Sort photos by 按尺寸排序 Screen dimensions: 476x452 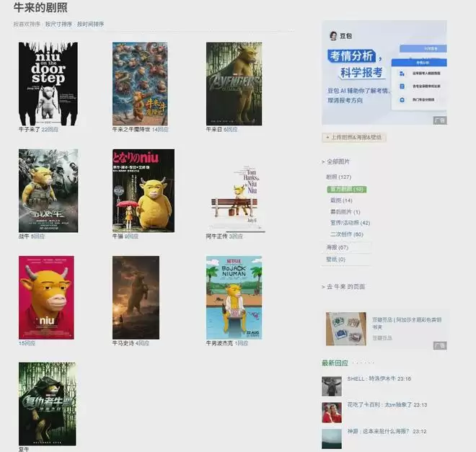[x=58, y=24]
